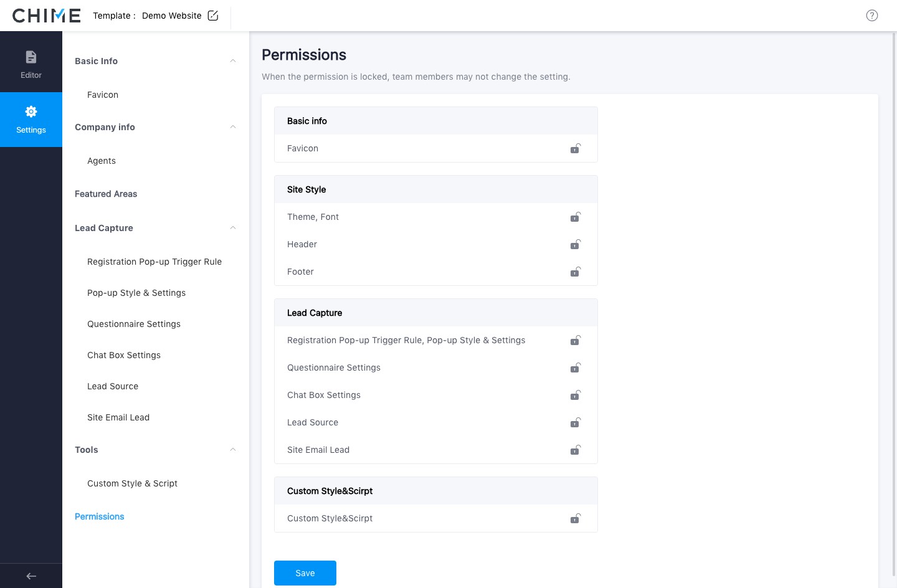Open Registration Pop-up Trigger Rule settings
Screen dimensions: 897x588
pyautogui.click(x=154, y=262)
